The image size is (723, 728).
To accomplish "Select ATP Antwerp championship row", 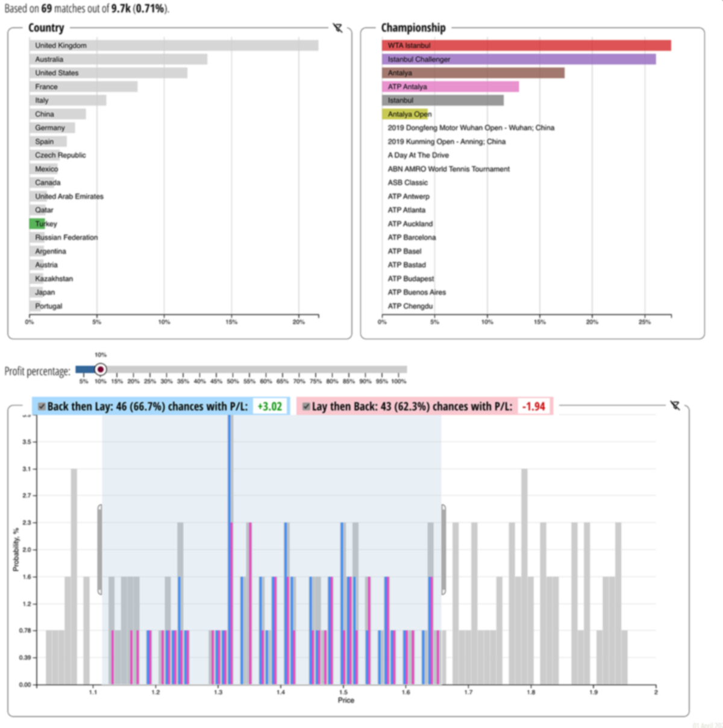I will 408,196.
